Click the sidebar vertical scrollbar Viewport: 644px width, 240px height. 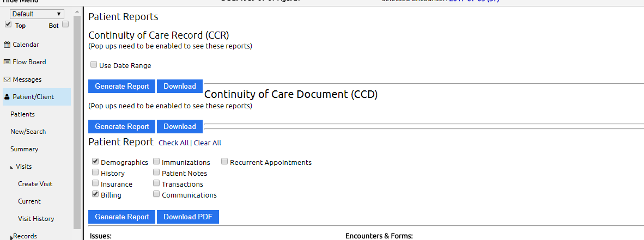pos(77,123)
